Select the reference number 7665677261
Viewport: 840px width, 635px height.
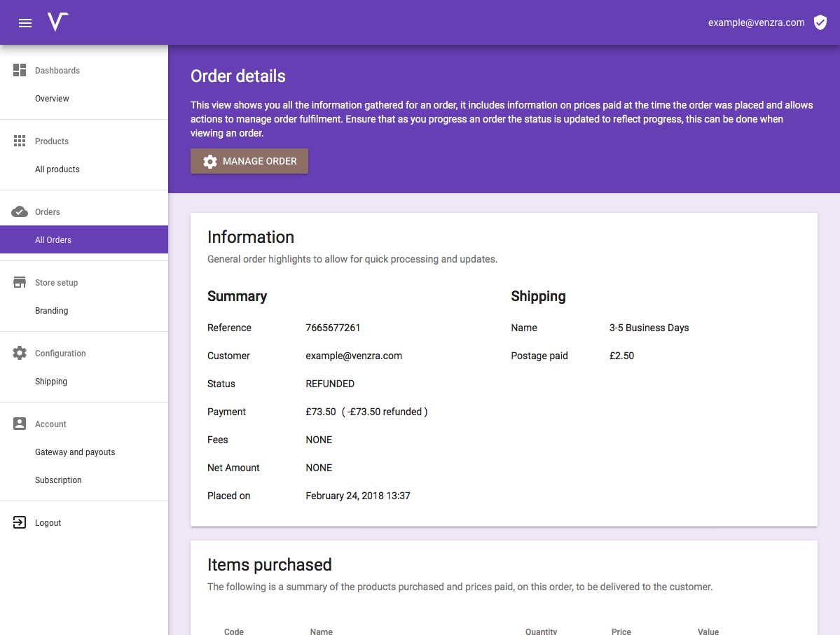point(333,328)
